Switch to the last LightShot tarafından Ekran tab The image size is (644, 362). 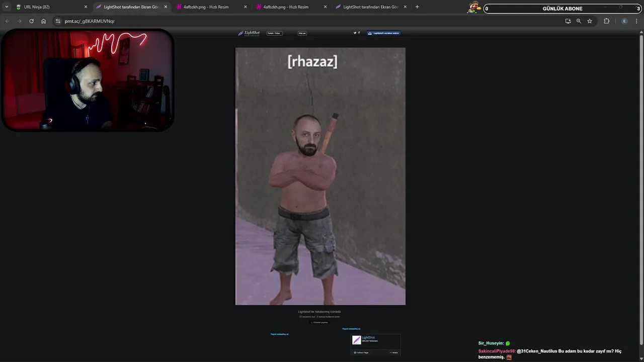(371, 7)
